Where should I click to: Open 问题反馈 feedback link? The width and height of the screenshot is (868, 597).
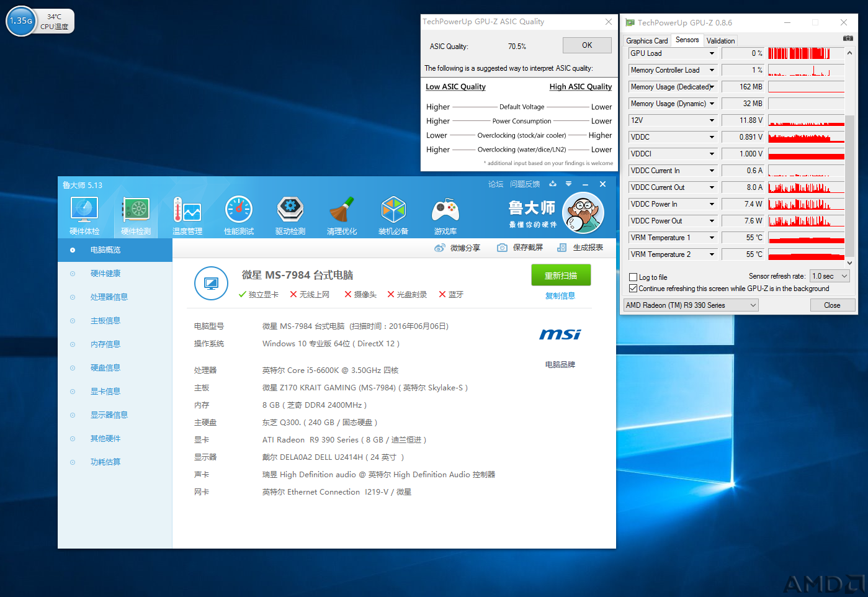pos(525,184)
